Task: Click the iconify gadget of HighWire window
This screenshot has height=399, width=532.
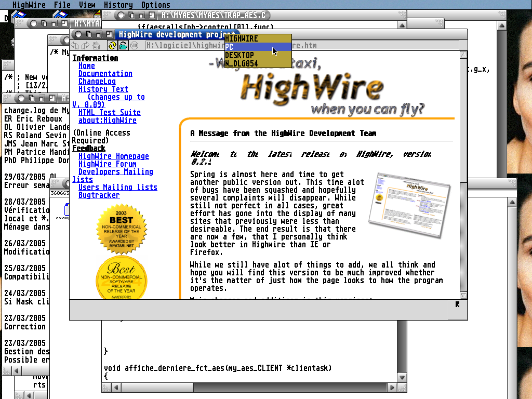Action: click(99, 34)
